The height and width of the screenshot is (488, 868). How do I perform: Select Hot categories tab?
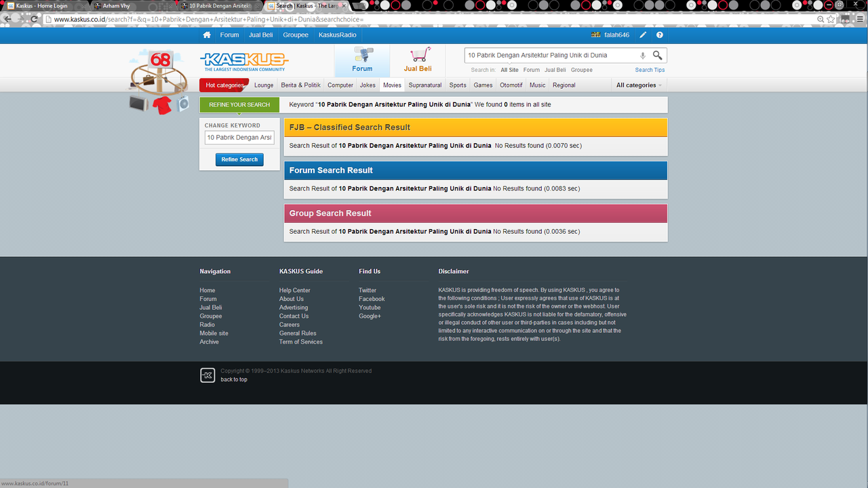tap(224, 85)
